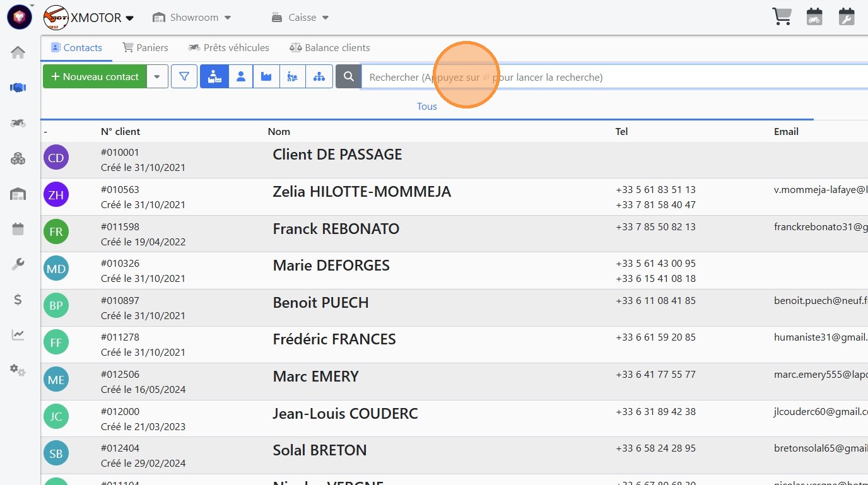Open the Balance clients tab
The width and height of the screenshot is (868, 485).
(329, 48)
